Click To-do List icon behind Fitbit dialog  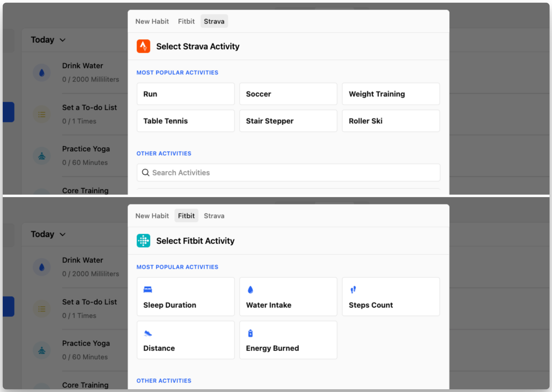click(x=42, y=309)
